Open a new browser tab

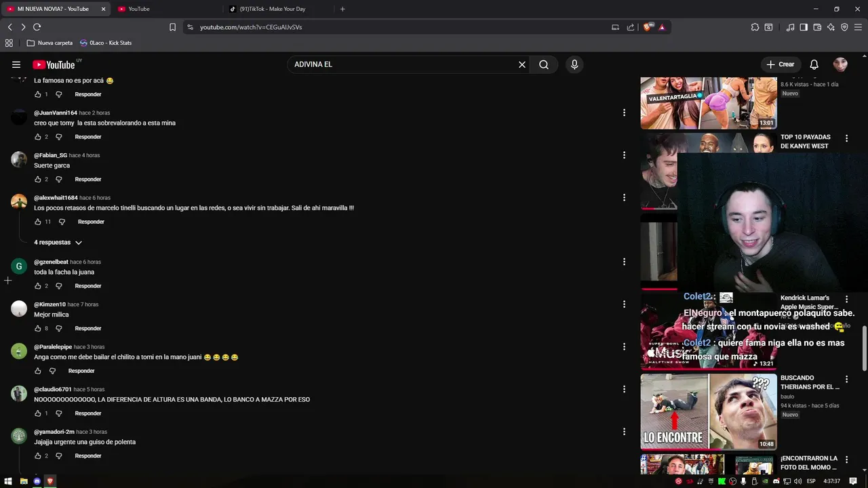pos(342,9)
